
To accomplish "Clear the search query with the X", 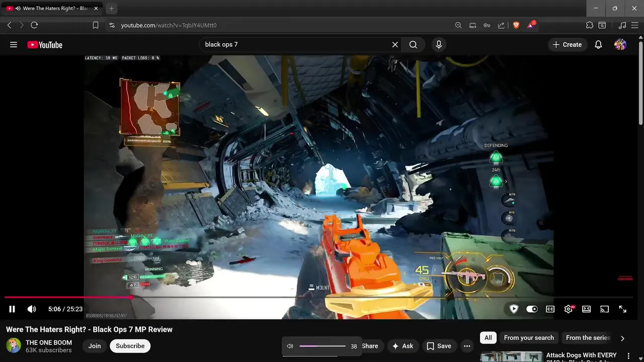I will coord(395,45).
